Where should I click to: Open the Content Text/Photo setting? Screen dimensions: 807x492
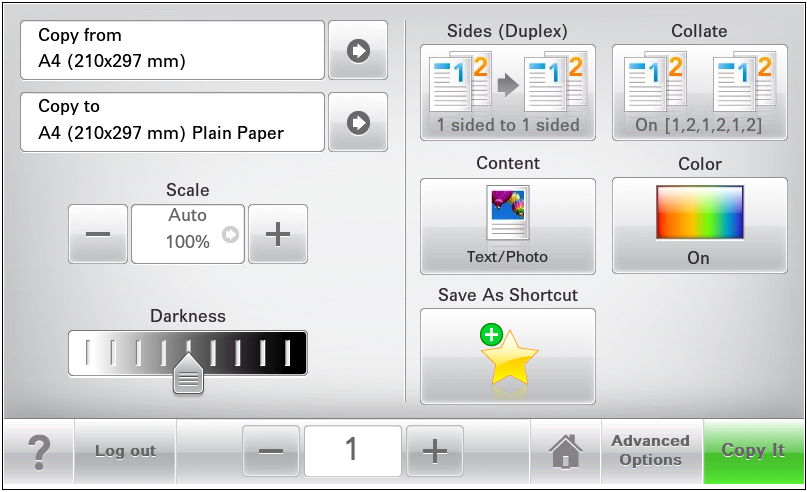tap(507, 225)
